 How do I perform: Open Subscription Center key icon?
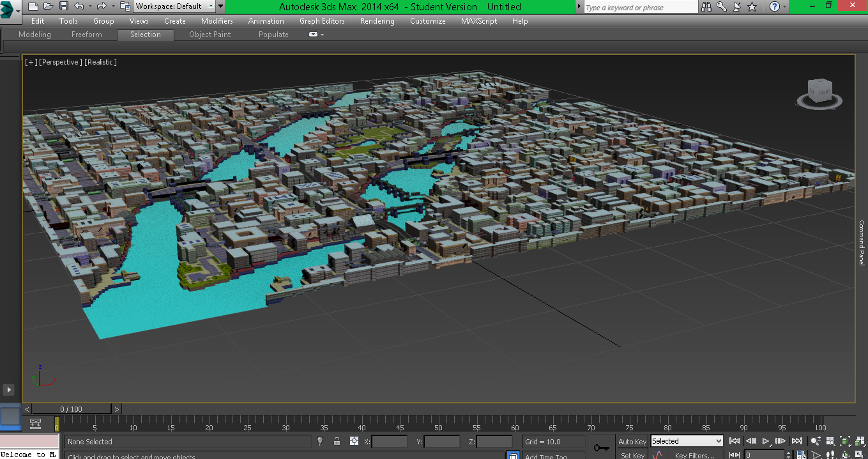pos(722,7)
